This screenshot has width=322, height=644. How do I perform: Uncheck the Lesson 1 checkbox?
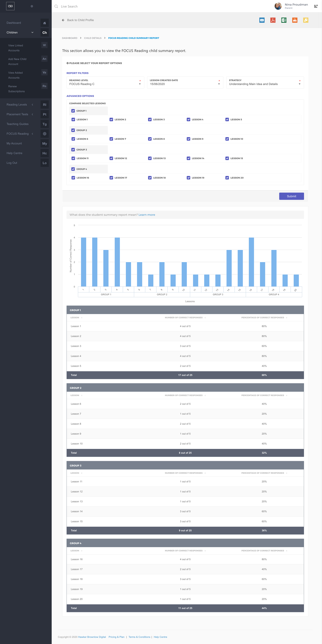click(73, 119)
